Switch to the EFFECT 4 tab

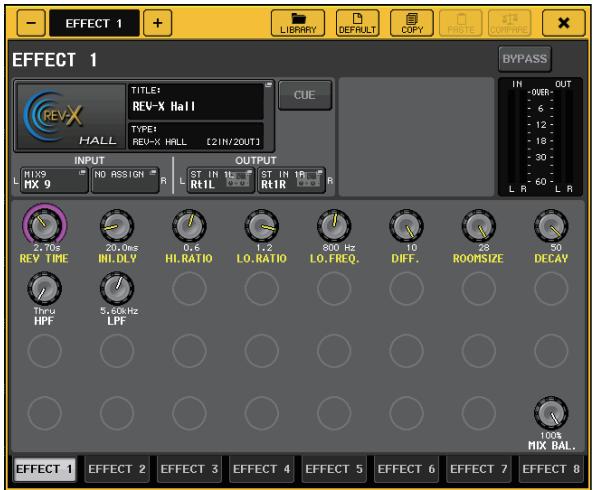[x=261, y=469]
